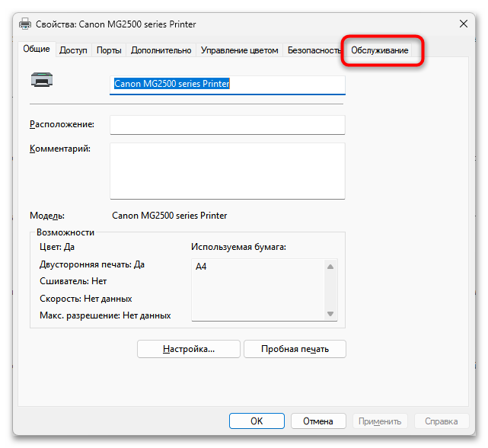This screenshot has height=448, width=488.
Task: Click the Используемая бумага label
Action: (x=238, y=247)
